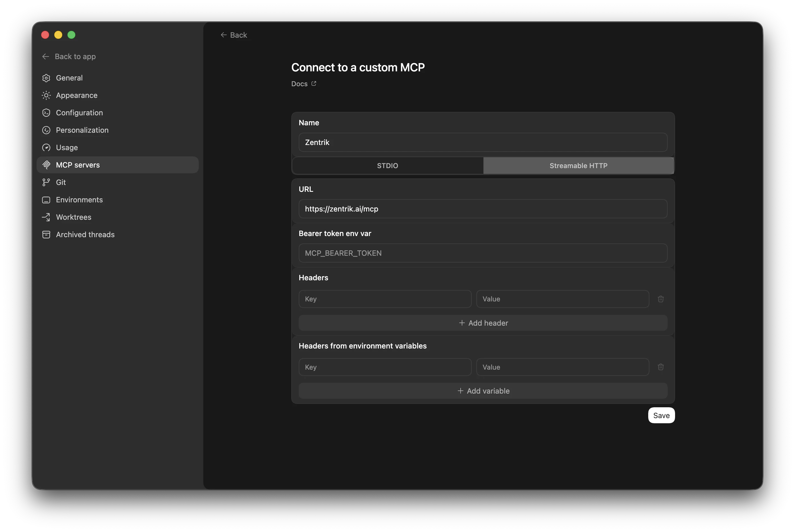Remove the environment variable row via trash icon
The image size is (795, 532).
[661, 367]
